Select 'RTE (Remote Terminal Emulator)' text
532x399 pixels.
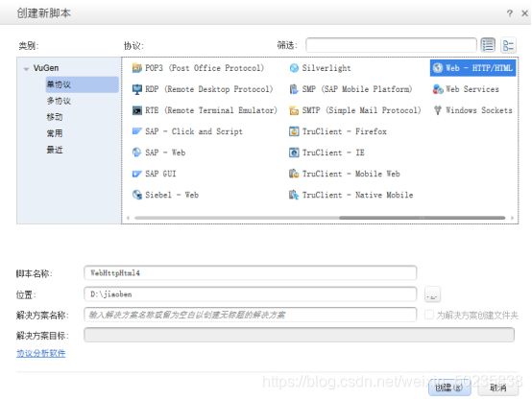coord(211,110)
